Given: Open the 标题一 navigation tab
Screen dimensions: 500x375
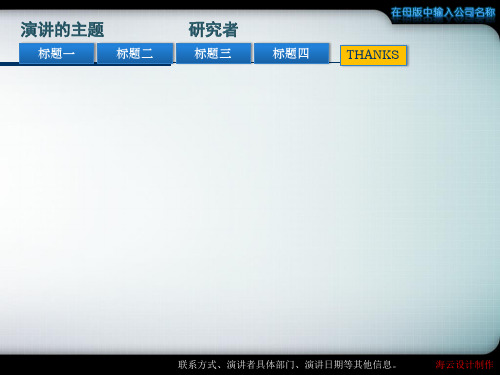Looking at the screenshot, I should [x=56, y=53].
